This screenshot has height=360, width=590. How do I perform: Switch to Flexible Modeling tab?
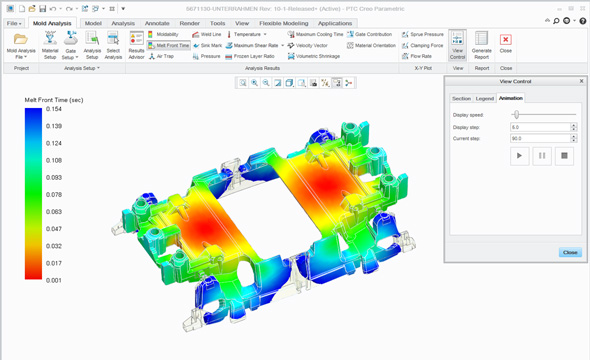click(x=284, y=23)
